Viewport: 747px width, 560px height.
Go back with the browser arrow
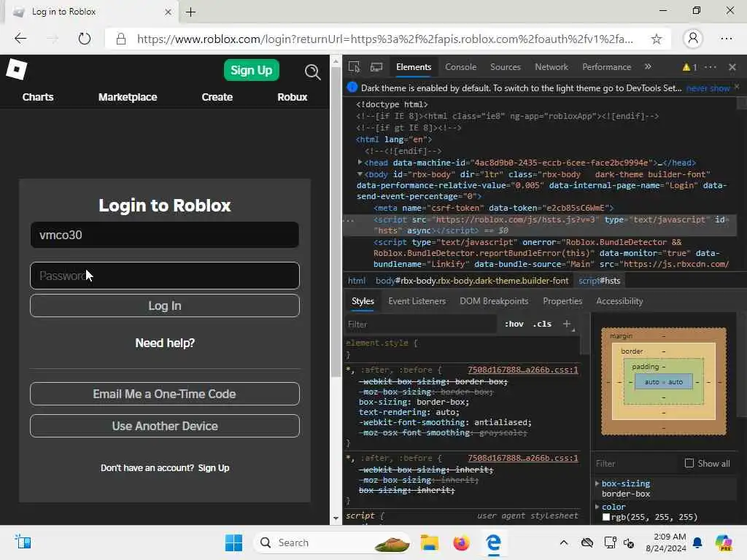click(x=20, y=39)
